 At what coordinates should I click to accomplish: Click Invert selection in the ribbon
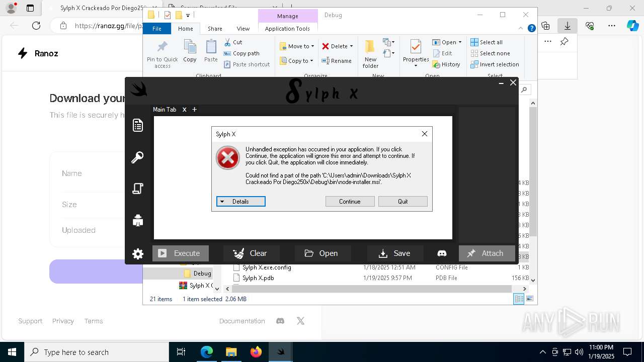pos(495,64)
